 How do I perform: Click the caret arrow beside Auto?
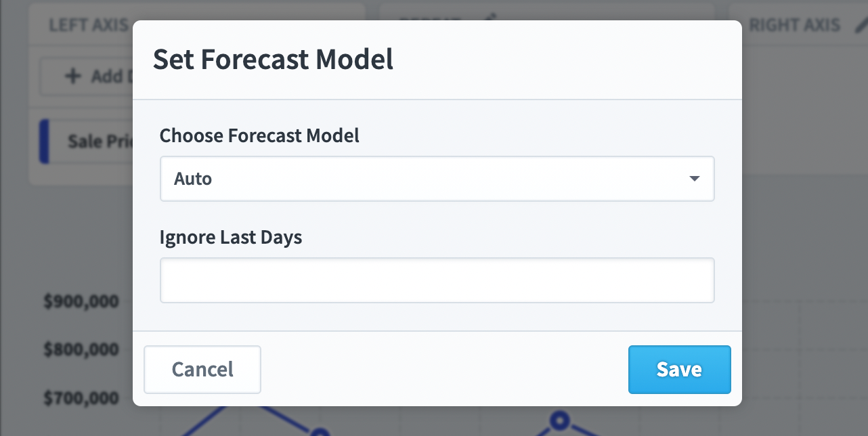pos(694,179)
